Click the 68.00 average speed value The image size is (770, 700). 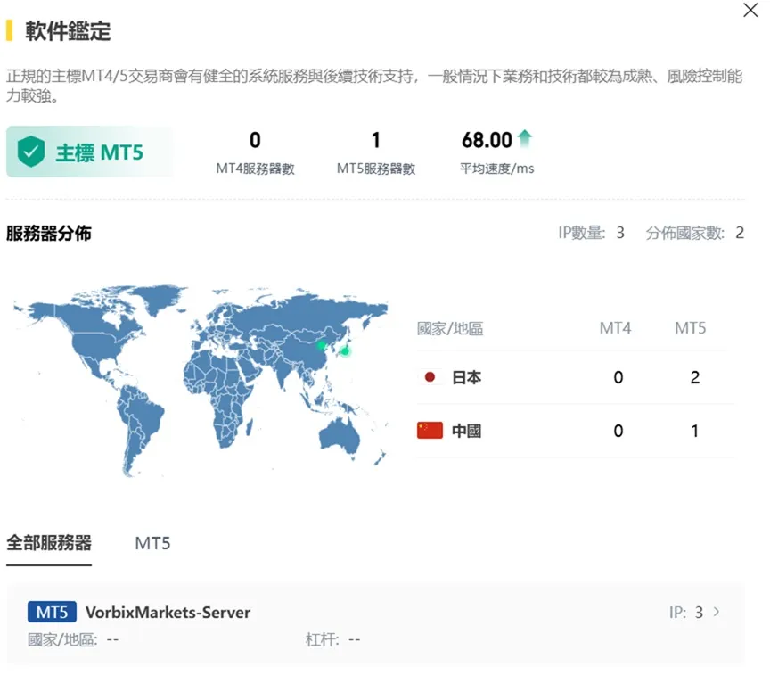(487, 140)
